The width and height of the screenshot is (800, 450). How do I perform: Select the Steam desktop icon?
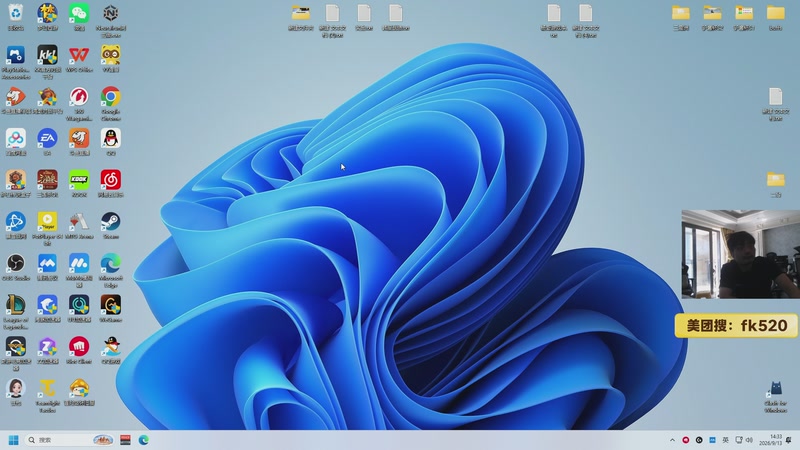click(111, 226)
